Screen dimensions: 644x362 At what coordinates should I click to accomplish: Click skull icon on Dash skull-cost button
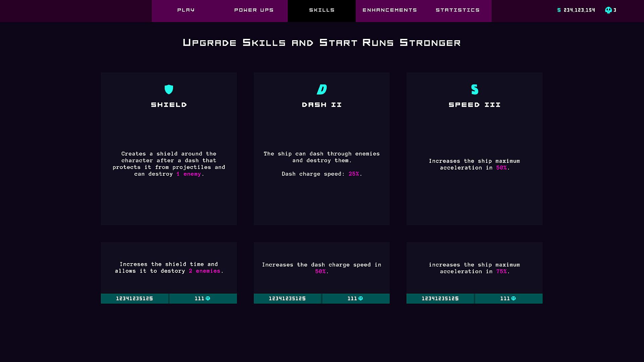point(361,298)
